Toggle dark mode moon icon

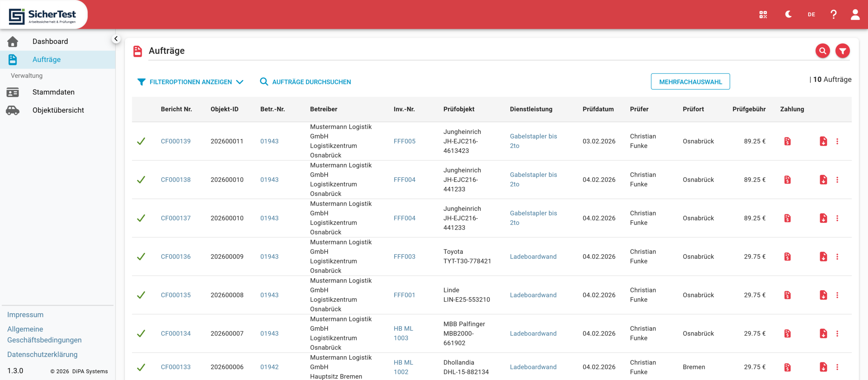point(788,14)
